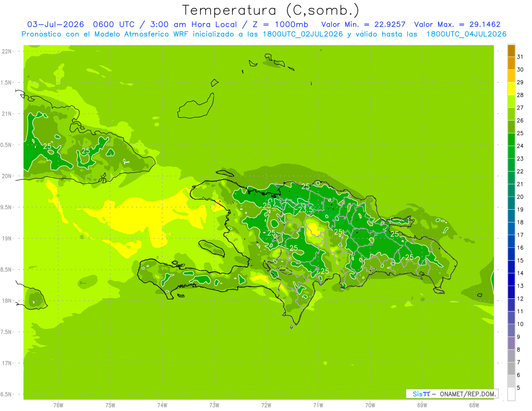Click the '31' value on the color scale

pos(520,57)
